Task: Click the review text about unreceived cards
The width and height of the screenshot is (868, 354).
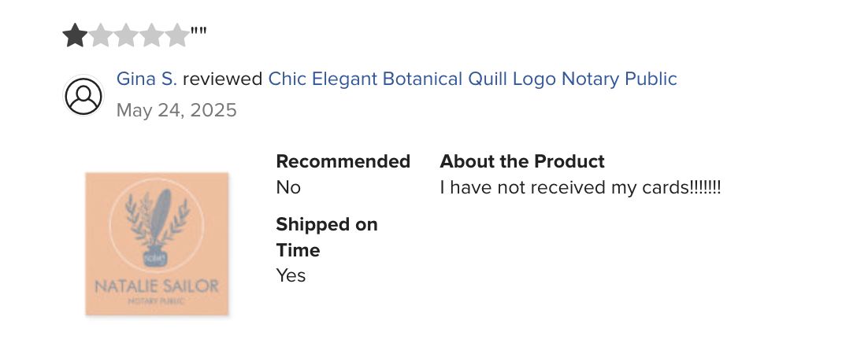Action: pyautogui.click(x=581, y=187)
